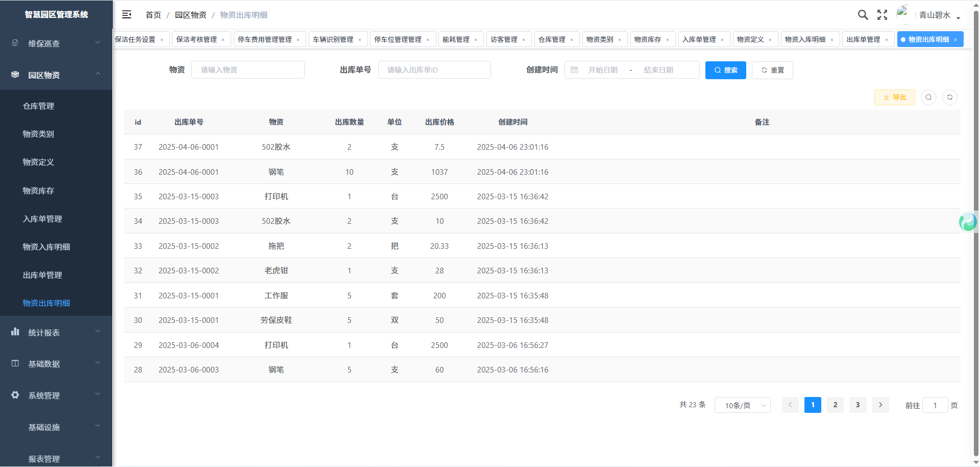Click the round refresh icon above table
Viewport: 980px width, 467px height.
(x=950, y=97)
